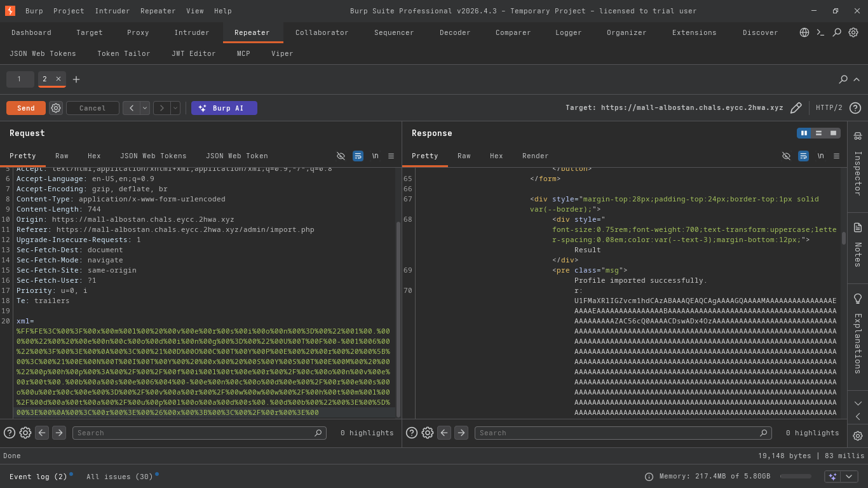This screenshot has width=868, height=488.
Task: Open Repeater send options gear icon
Action: [x=56, y=108]
